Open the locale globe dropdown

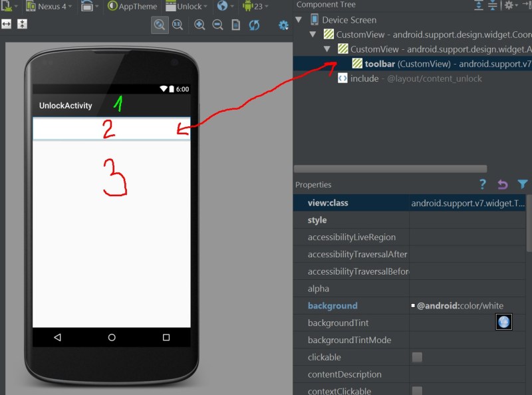pyautogui.click(x=225, y=6)
